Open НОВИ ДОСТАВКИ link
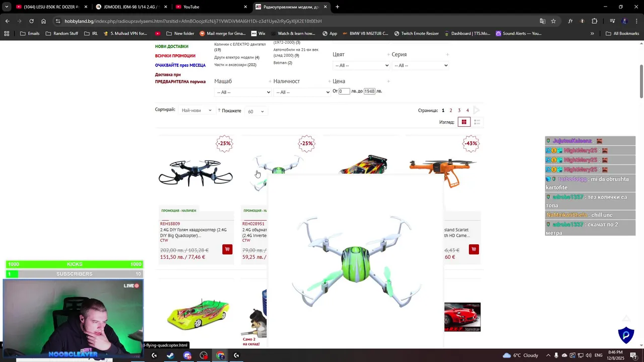The height and width of the screenshot is (362, 644). tap(172, 46)
